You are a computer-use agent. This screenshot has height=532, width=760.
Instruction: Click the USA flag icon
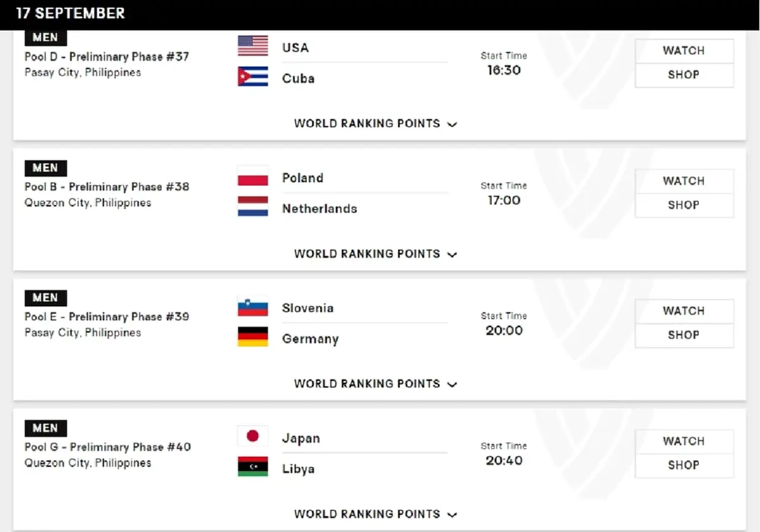(x=253, y=46)
